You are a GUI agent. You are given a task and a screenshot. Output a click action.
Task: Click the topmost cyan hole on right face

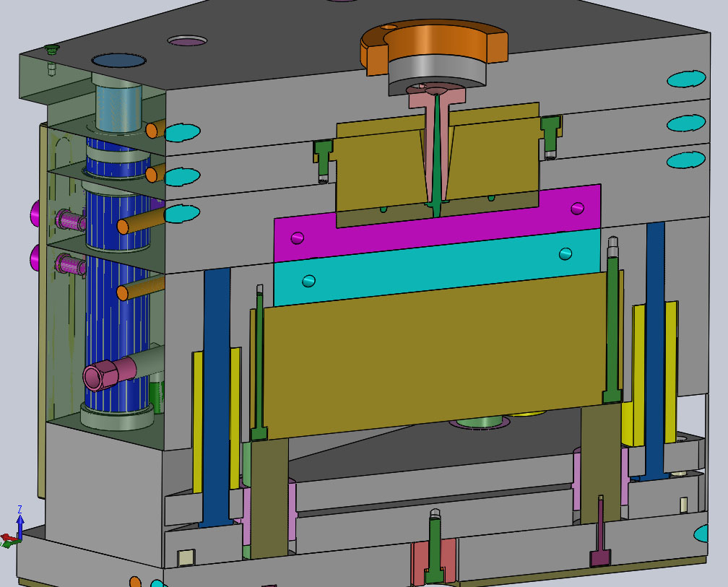click(x=685, y=79)
